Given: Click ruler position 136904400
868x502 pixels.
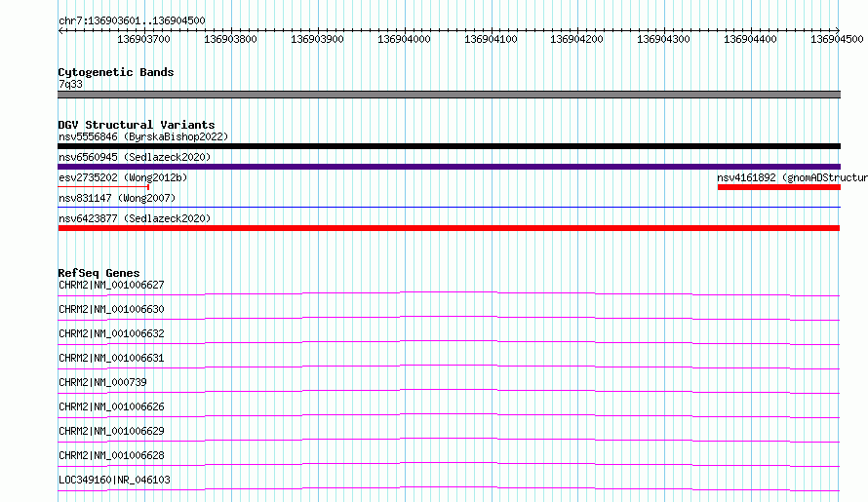Looking at the screenshot, I should point(751,39).
